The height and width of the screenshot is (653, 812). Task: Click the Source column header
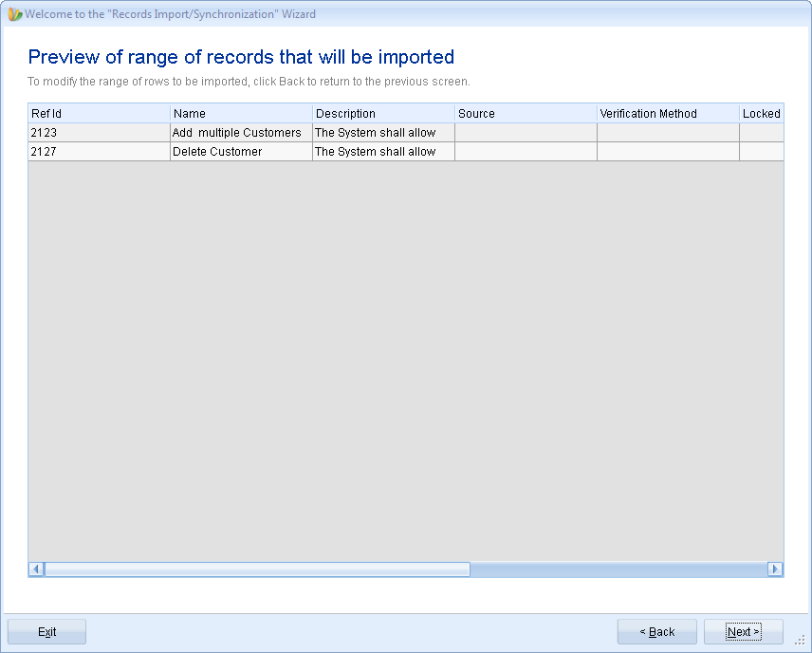pyautogui.click(x=526, y=114)
